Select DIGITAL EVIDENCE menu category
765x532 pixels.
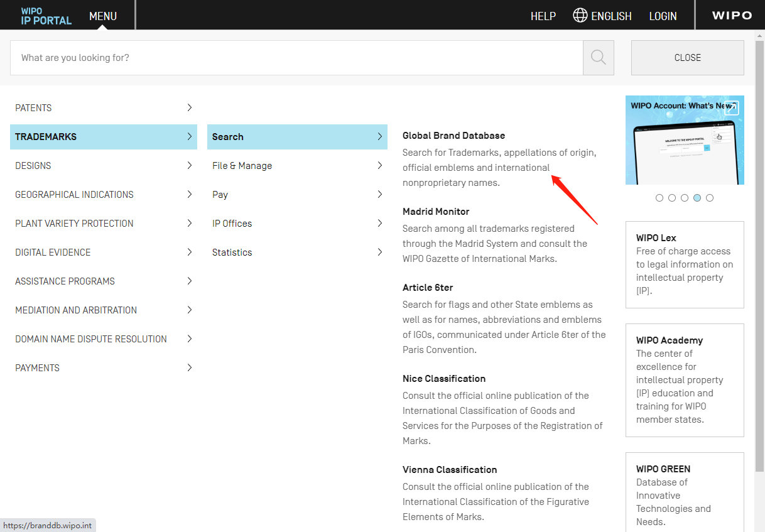point(104,252)
